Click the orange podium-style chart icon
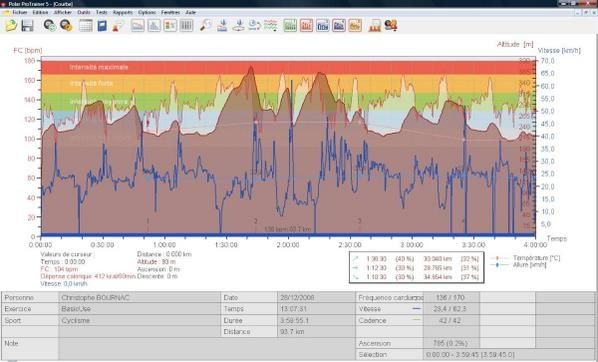 tap(375, 26)
